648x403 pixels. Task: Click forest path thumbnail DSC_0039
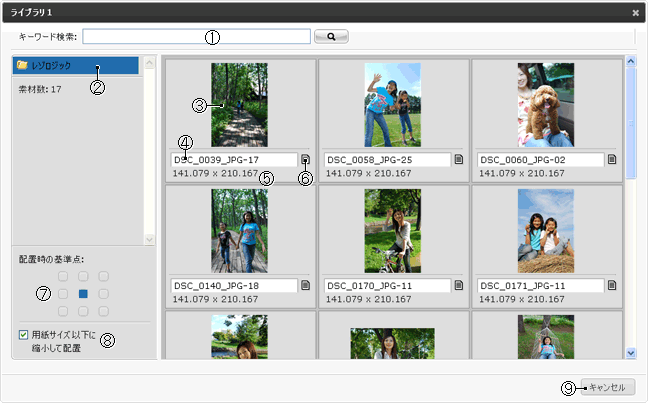(x=239, y=105)
